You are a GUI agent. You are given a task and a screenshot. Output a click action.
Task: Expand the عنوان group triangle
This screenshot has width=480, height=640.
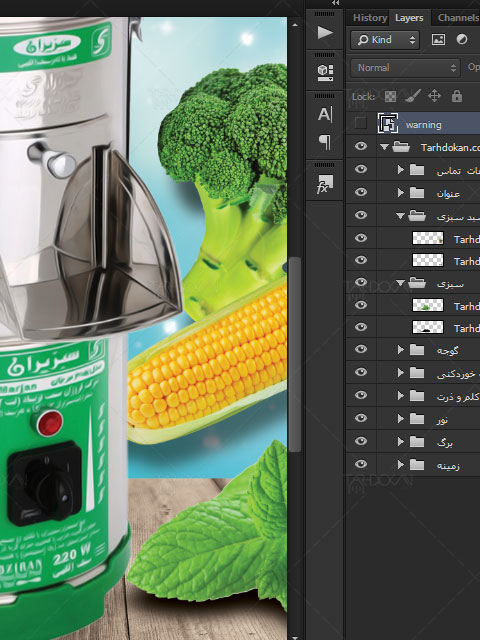coord(400,192)
